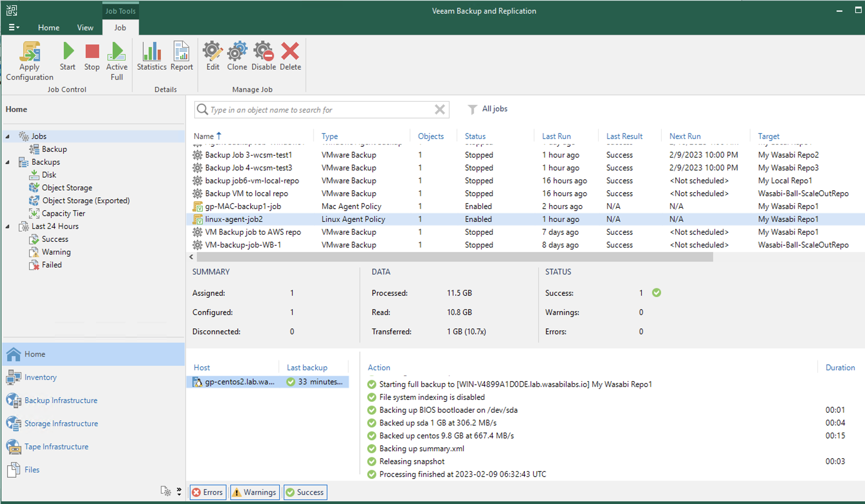Select Backup under Jobs

pos(48,149)
